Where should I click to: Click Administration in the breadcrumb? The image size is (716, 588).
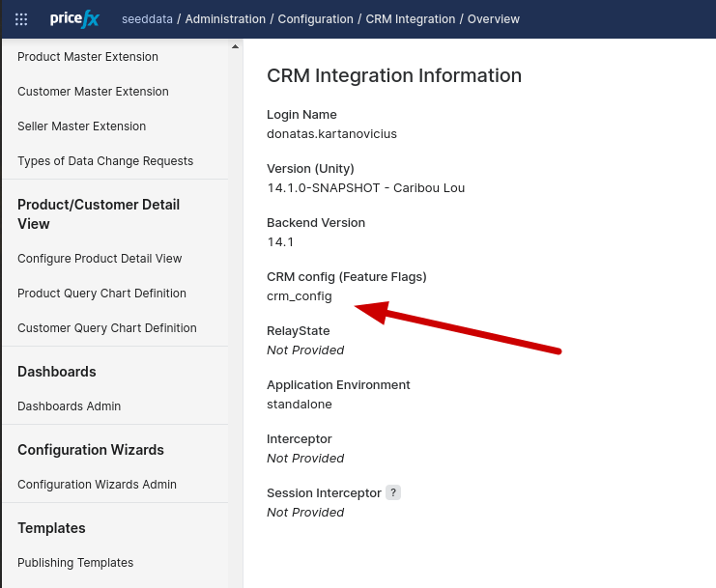pos(225,19)
